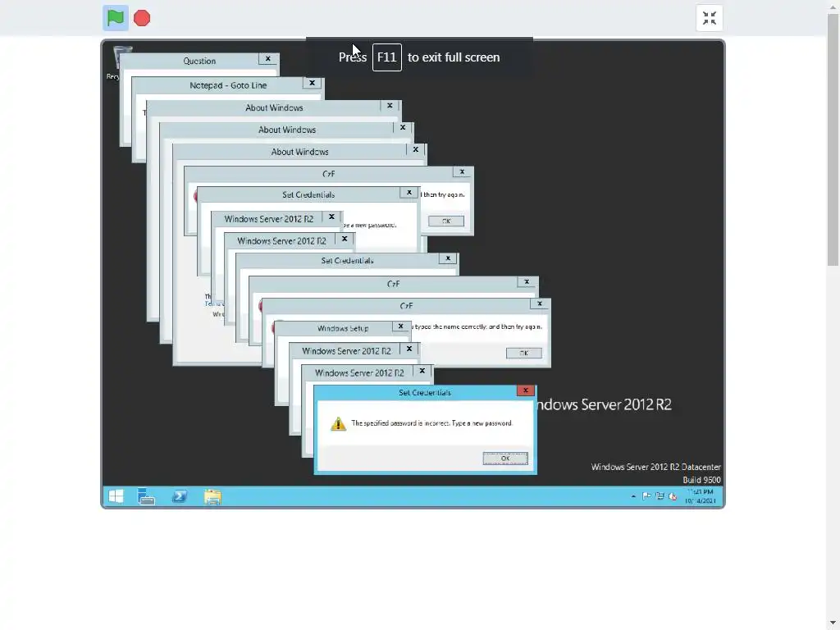840x630 pixels.
Task: Click the page's vertical scrollbar thumb
Action: [833, 139]
